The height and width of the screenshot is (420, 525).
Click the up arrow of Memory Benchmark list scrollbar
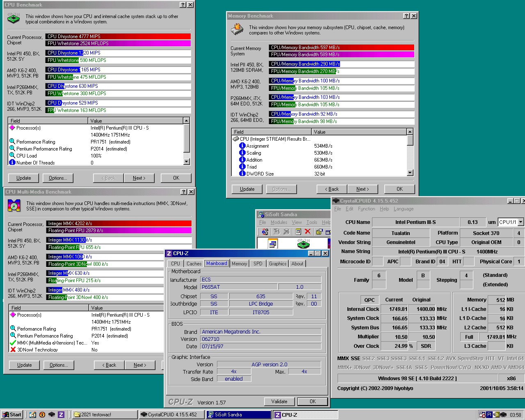click(x=410, y=132)
